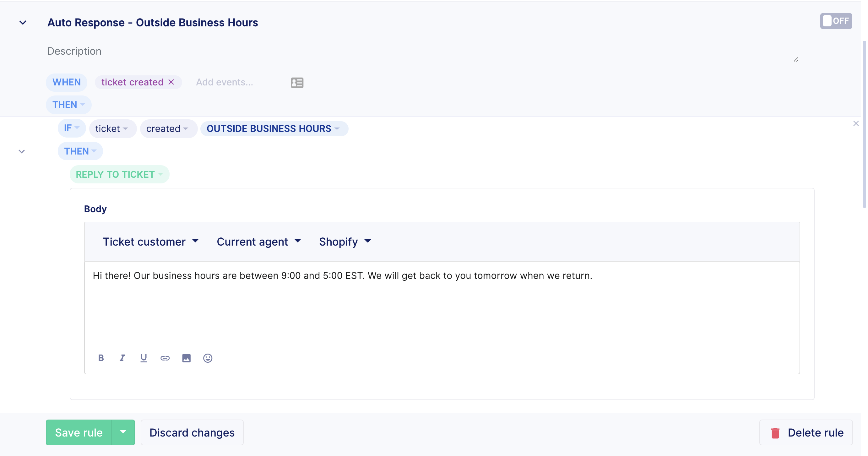Screen dimensions: 868x456
Task: Insert an image in the body
Action: coord(186,358)
